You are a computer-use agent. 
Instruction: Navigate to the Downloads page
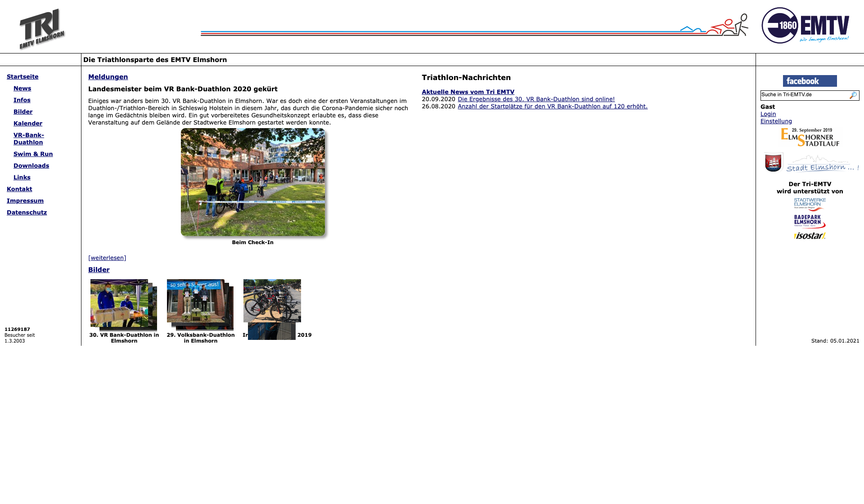[31, 165]
